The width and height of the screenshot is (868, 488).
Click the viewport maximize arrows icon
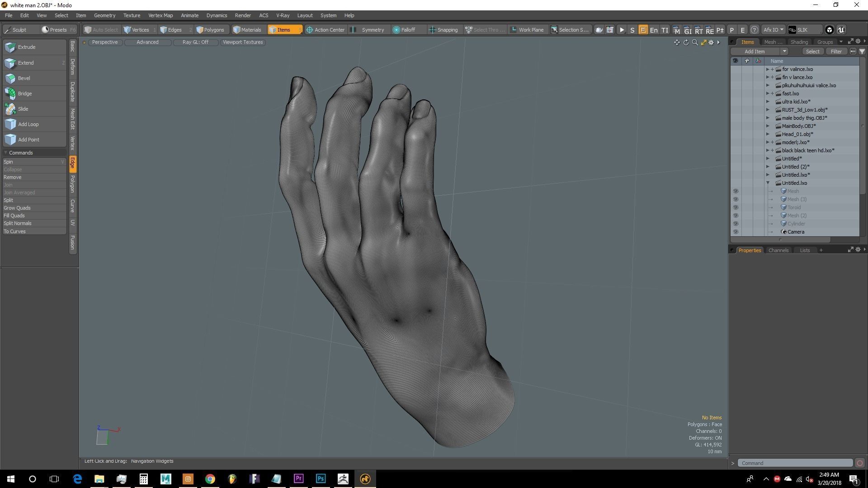tap(703, 42)
